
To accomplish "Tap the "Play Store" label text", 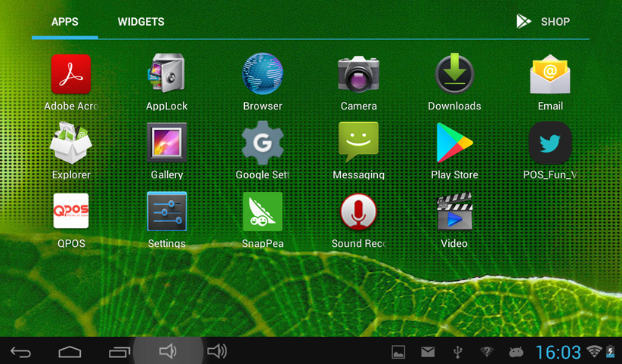I will click(x=455, y=175).
